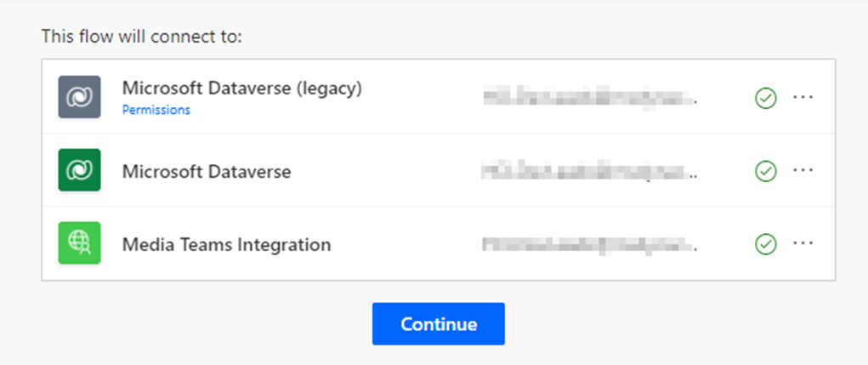Select the Microsoft Dataverse (legacy) connection name
The width and height of the screenshot is (868, 365).
pos(241,88)
